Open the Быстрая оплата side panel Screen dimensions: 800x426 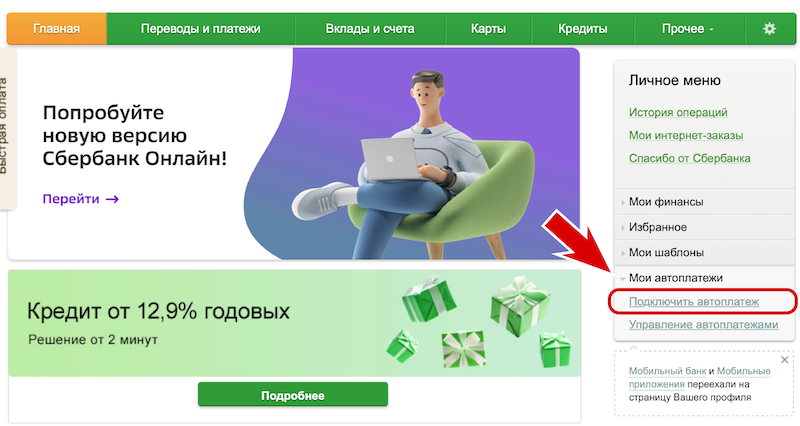[x=6, y=129]
